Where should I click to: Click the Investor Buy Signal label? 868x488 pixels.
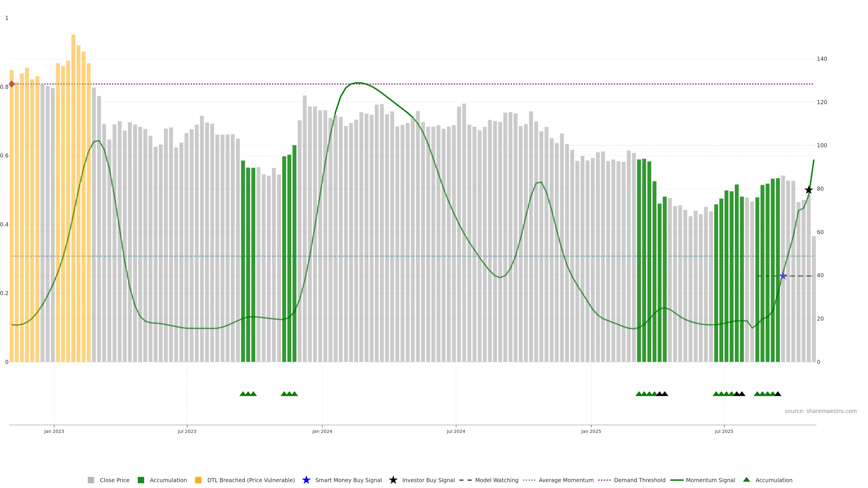428,480
